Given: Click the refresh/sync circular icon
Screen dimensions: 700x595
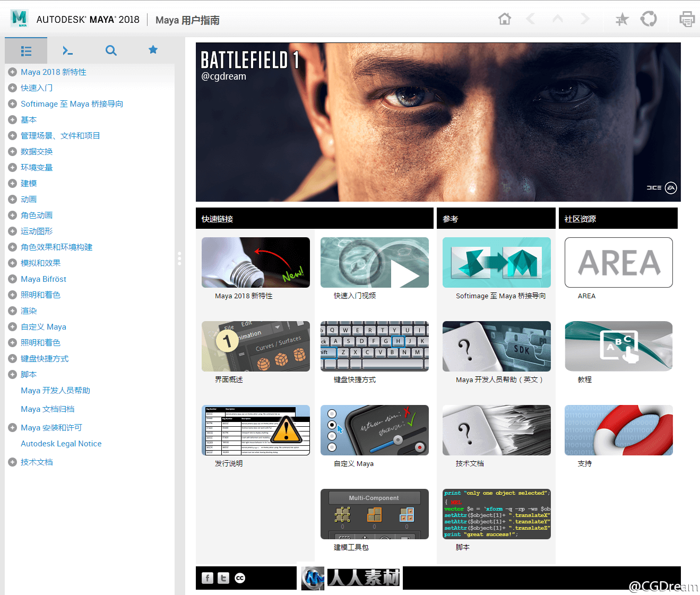Looking at the screenshot, I should pyautogui.click(x=649, y=19).
